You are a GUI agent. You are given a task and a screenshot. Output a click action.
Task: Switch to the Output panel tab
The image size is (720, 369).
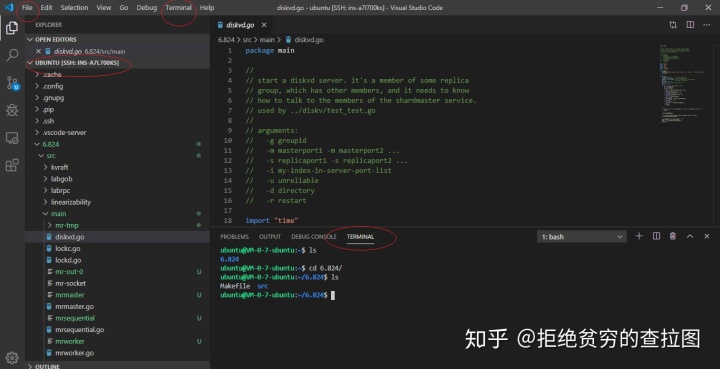click(270, 237)
